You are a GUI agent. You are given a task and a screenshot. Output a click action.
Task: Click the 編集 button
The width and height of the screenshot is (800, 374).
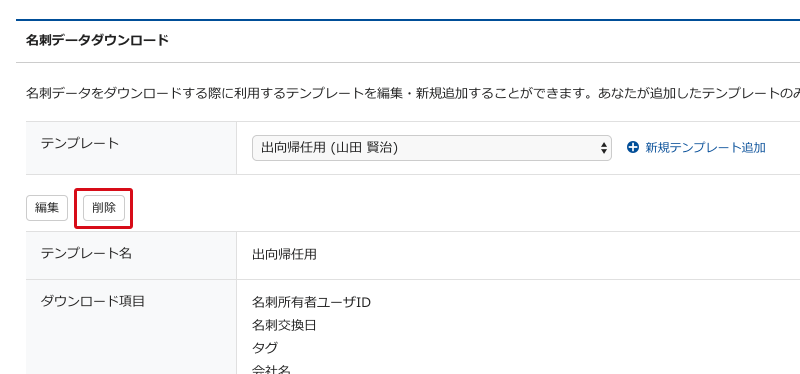pos(47,208)
